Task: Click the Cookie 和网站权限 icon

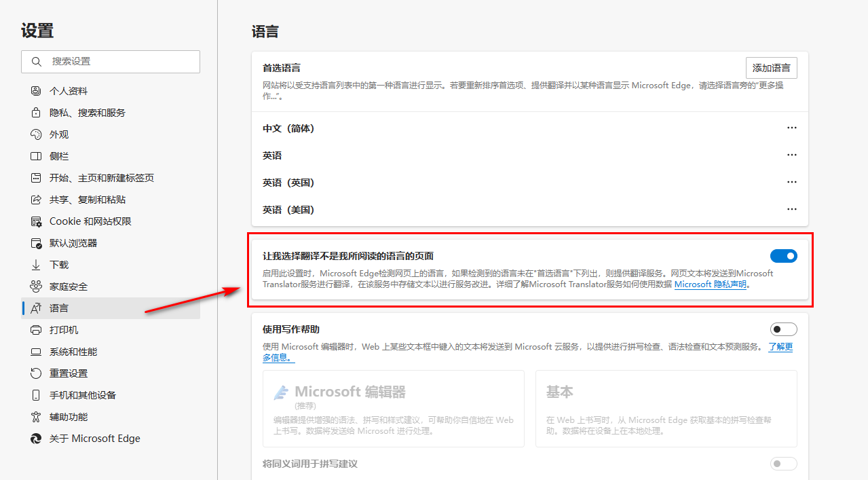Action: 36,221
